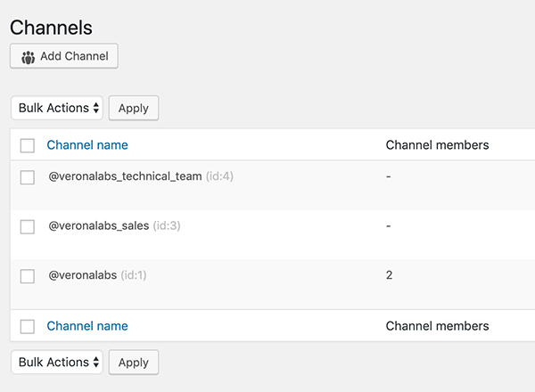Click member count 2 for @veronalabs

389,275
